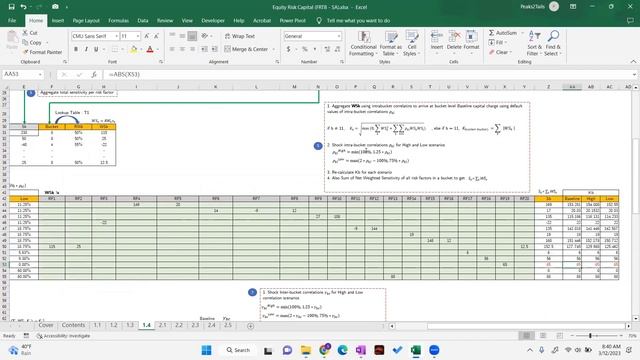Adjust the zoom slider in status bar
This screenshot has width=640, height=360.
click(590, 336)
